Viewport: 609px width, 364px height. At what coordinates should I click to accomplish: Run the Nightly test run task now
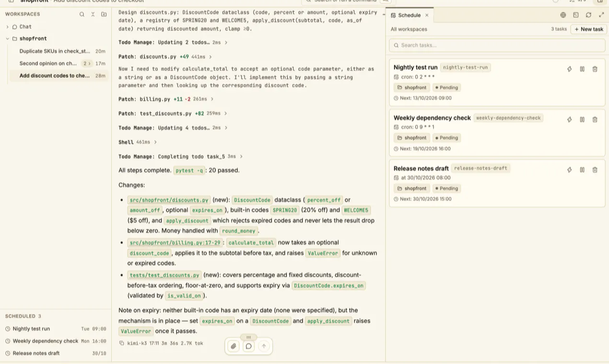tap(569, 69)
